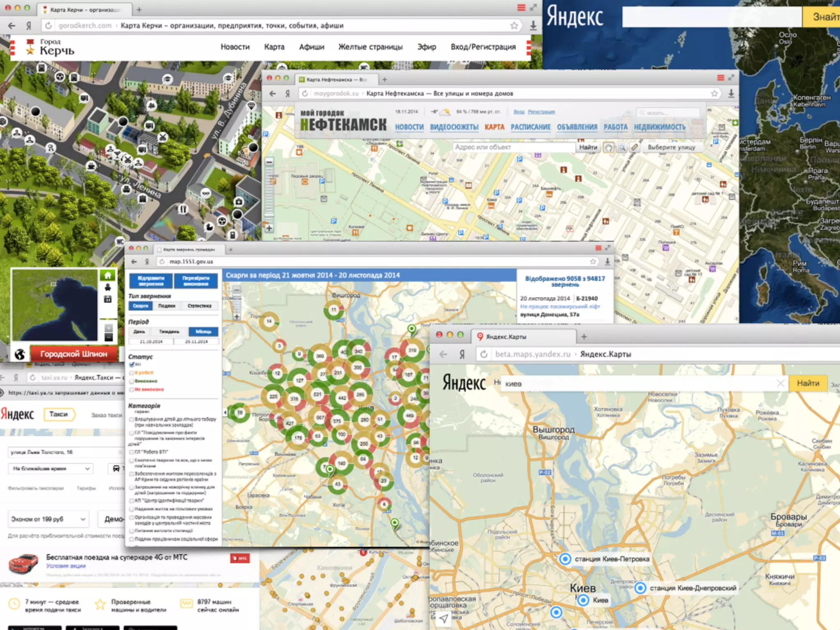Click the geolocation arrow on Yandex Maps
The width and height of the screenshot is (840, 630).
(444, 618)
